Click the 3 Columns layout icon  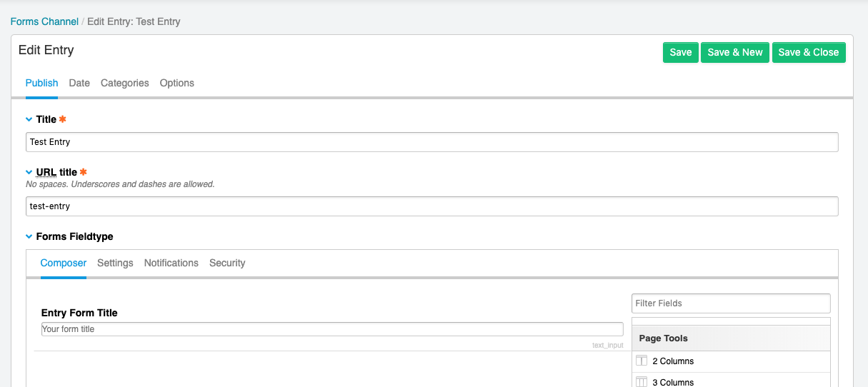(x=641, y=382)
